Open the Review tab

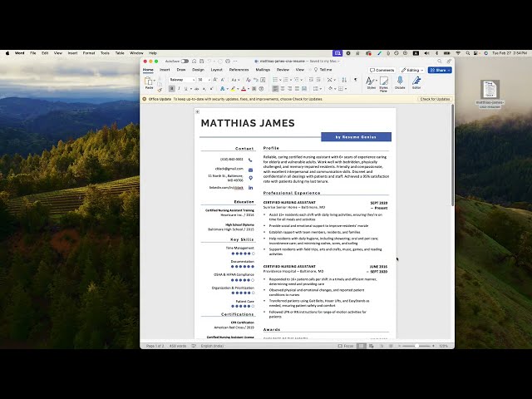point(283,70)
